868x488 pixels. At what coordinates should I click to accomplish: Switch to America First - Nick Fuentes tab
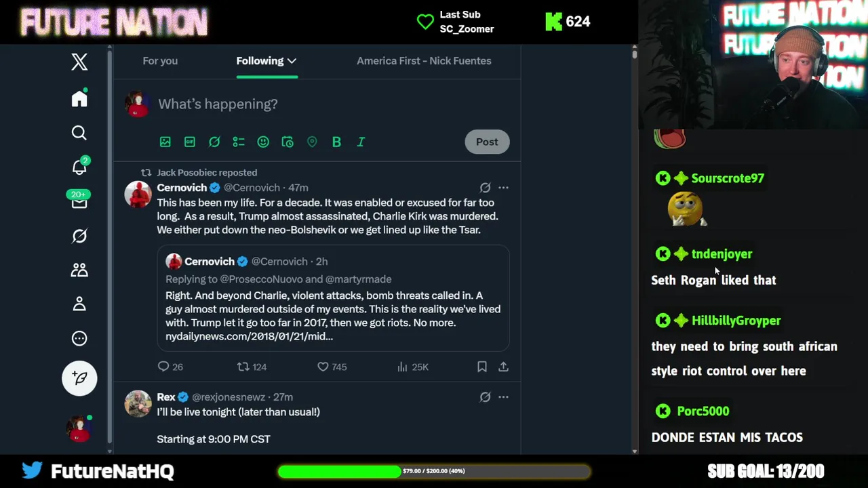point(424,61)
